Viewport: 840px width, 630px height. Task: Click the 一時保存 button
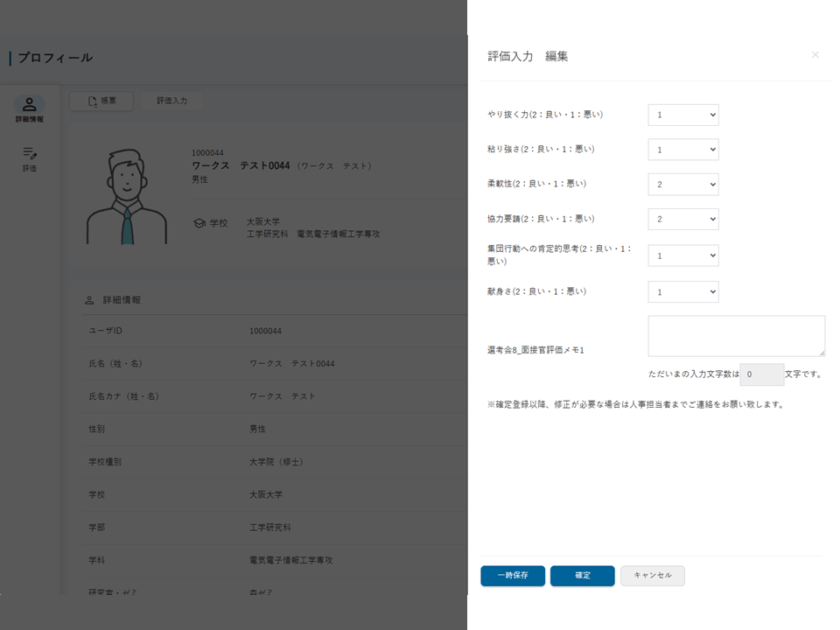[x=512, y=576]
